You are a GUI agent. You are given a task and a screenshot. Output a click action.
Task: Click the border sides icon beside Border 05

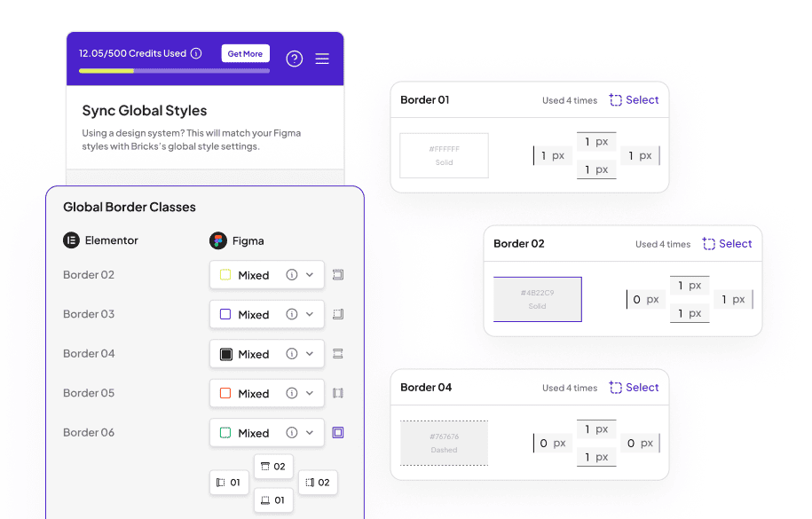click(x=337, y=393)
